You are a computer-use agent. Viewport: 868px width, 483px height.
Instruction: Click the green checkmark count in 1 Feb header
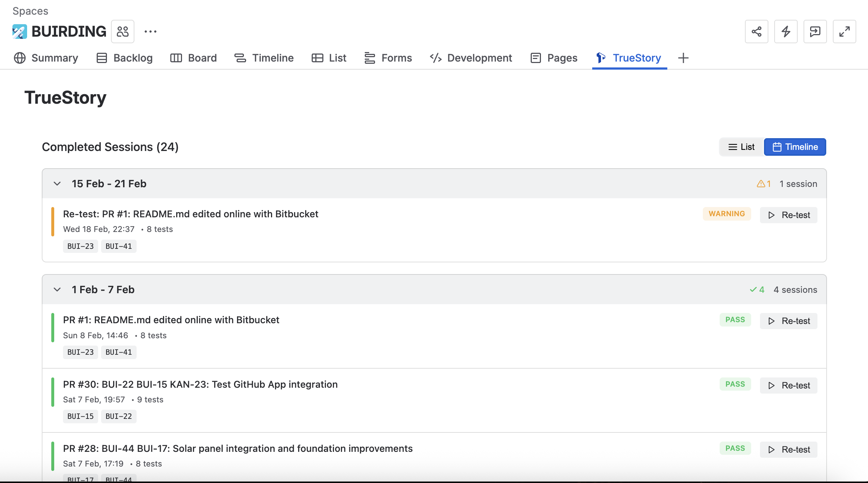pos(757,290)
